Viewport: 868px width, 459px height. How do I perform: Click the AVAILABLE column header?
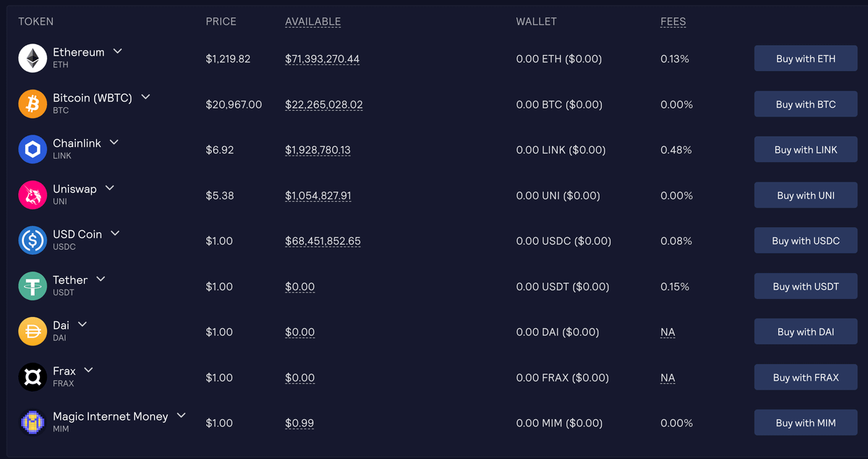[312, 22]
